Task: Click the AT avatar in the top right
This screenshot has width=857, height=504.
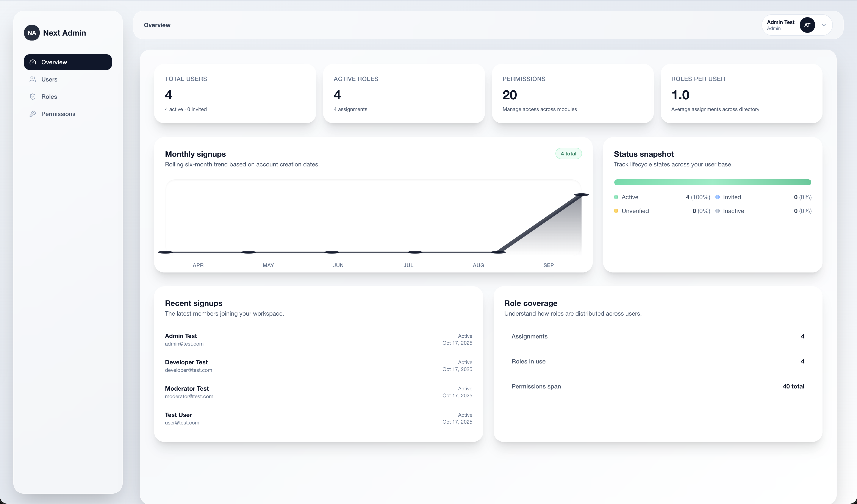Action: [x=807, y=25]
